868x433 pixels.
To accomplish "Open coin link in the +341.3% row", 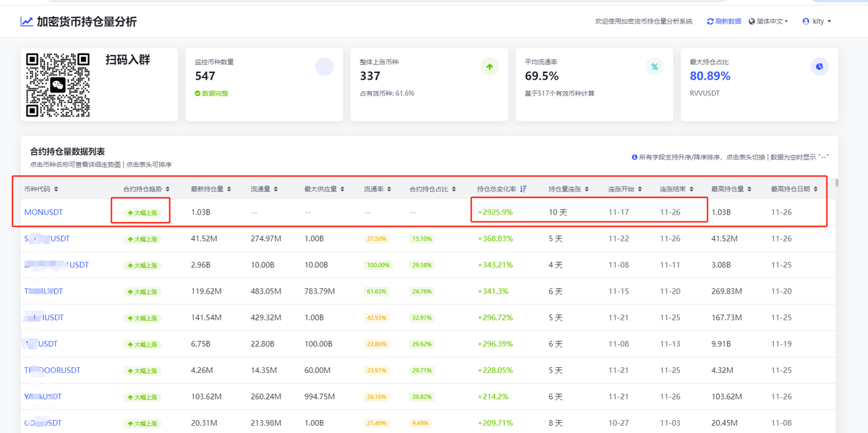I will pyautogui.click(x=43, y=291).
